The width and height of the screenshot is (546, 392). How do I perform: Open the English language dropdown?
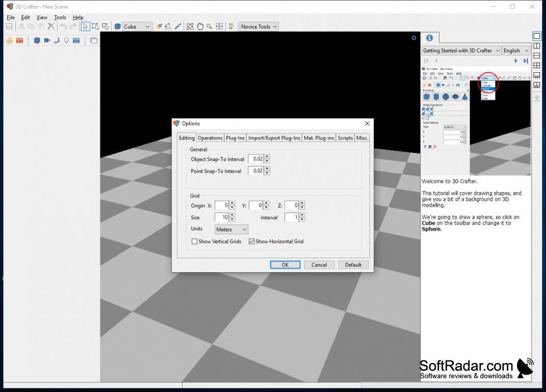[516, 50]
